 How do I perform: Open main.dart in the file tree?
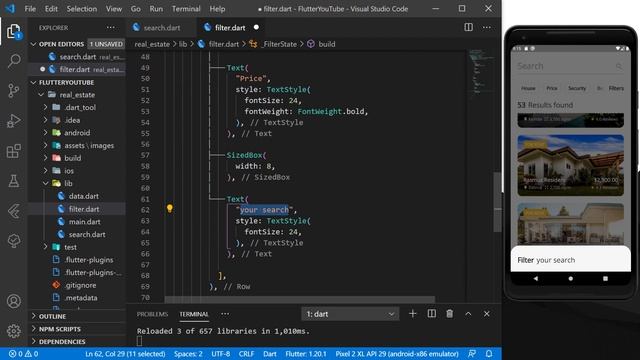point(84,221)
